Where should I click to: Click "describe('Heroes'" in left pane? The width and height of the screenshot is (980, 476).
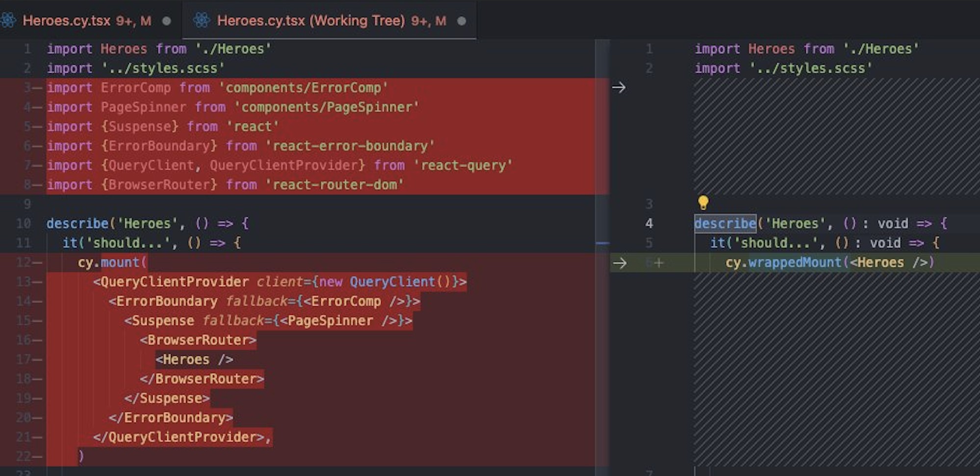112,224
